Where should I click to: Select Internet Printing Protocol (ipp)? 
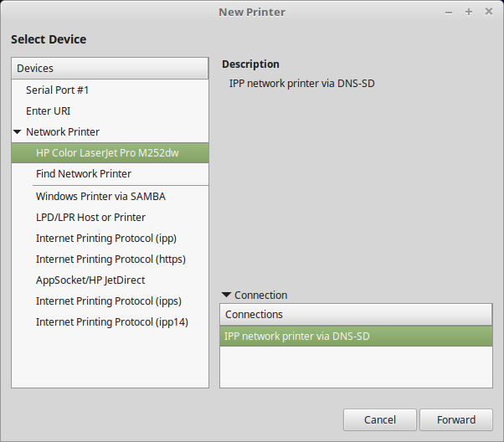105,238
